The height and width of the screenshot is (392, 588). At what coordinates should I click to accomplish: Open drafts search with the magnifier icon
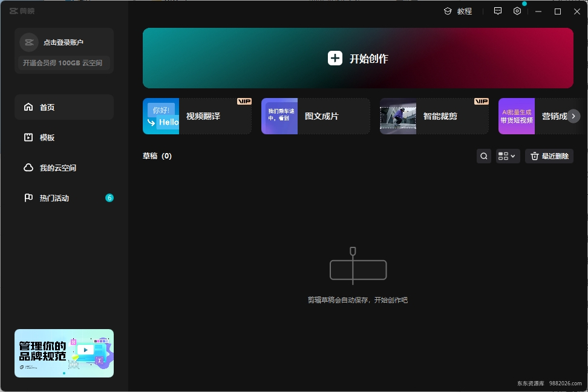tap(483, 155)
